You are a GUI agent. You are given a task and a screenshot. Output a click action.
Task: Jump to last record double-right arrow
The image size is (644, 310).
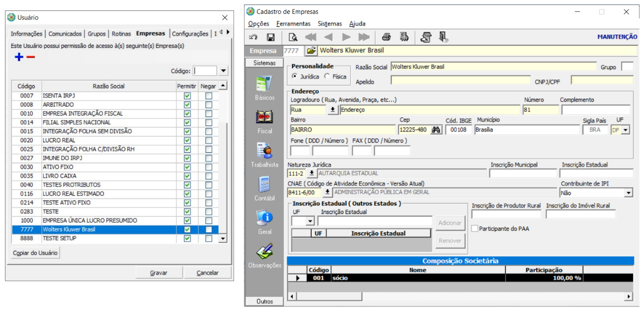[364, 37]
